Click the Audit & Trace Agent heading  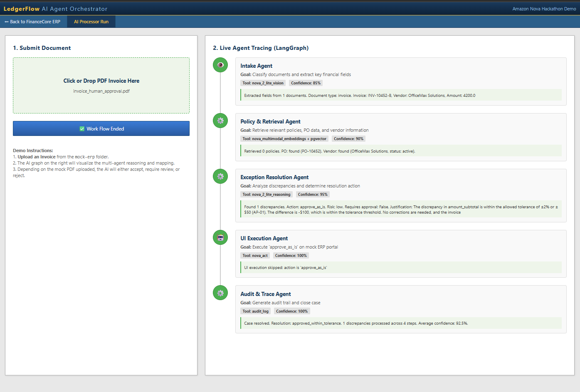265,294
